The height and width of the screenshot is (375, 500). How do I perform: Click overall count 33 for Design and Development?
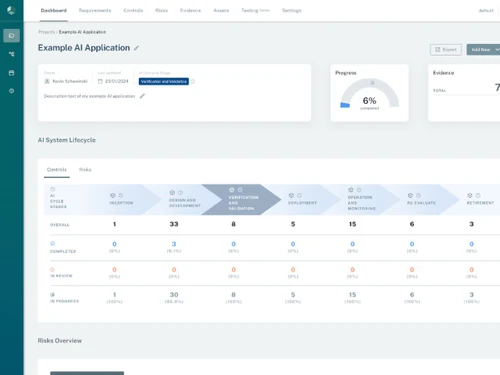tap(174, 224)
